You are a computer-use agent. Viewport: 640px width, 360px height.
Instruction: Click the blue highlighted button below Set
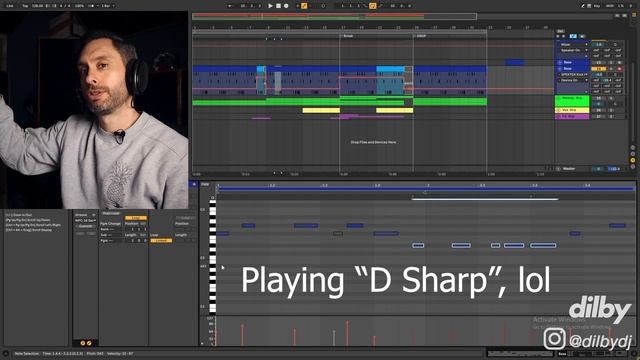(573, 36)
